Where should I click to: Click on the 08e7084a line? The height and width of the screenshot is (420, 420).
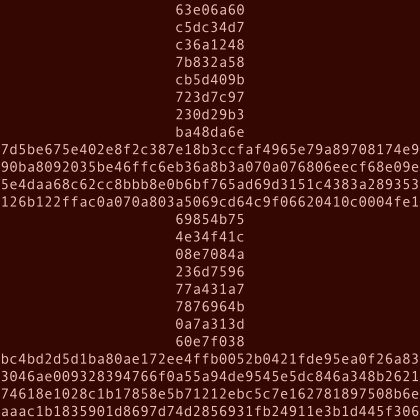[210, 254]
